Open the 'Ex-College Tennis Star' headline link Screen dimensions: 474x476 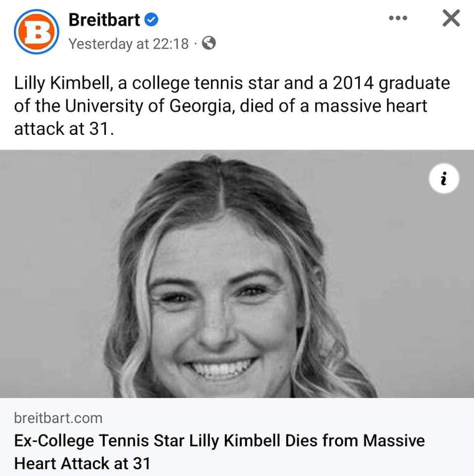click(x=219, y=440)
